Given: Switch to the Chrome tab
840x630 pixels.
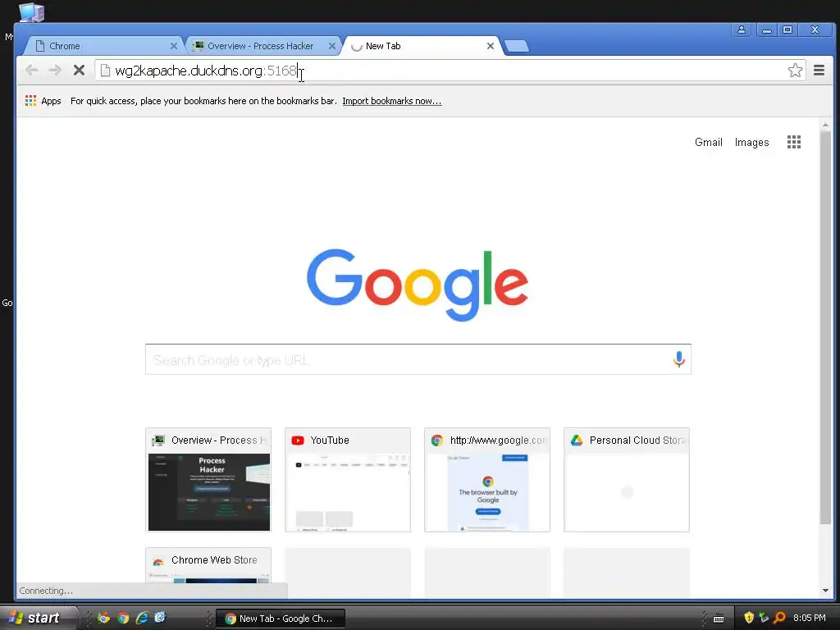Looking at the screenshot, I should pos(102,46).
